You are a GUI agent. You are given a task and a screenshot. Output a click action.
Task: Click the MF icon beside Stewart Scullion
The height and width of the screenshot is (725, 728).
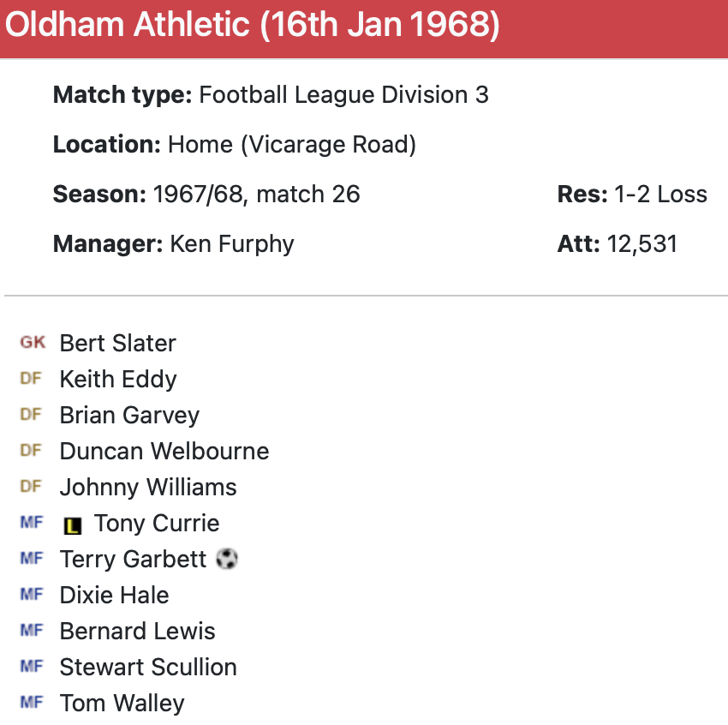coord(31,667)
